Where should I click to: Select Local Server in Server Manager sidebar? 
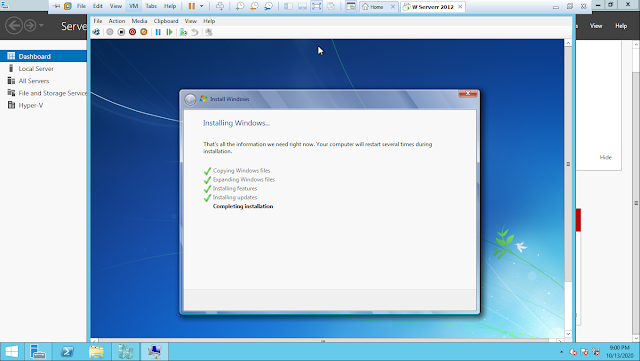click(43, 69)
